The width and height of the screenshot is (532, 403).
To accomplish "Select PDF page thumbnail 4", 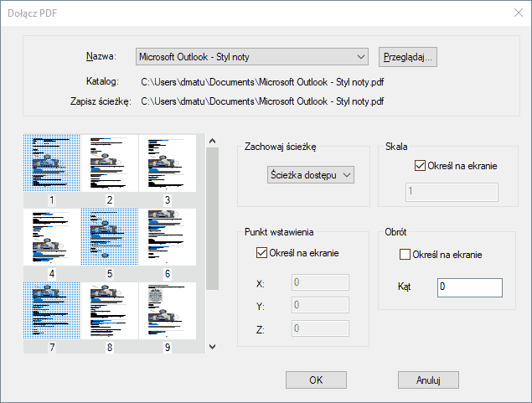I will 52,237.
